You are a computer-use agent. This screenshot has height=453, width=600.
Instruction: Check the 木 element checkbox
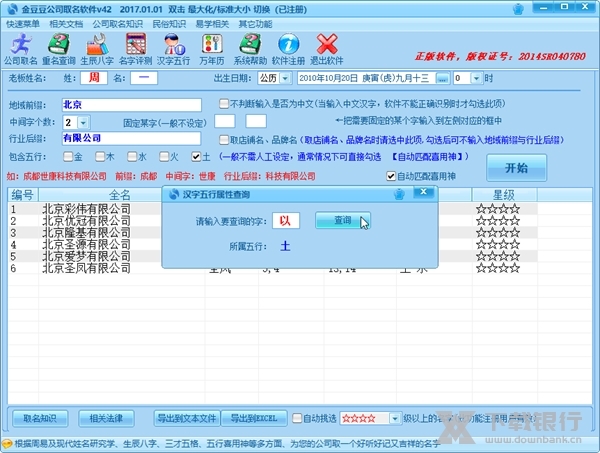tap(100, 156)
